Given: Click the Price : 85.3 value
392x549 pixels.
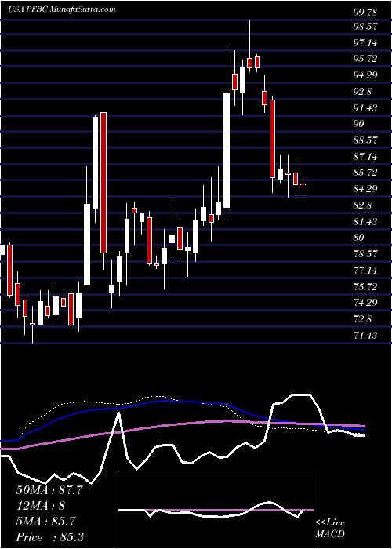Looking at the screenshot, I should (x=49, y=537).
